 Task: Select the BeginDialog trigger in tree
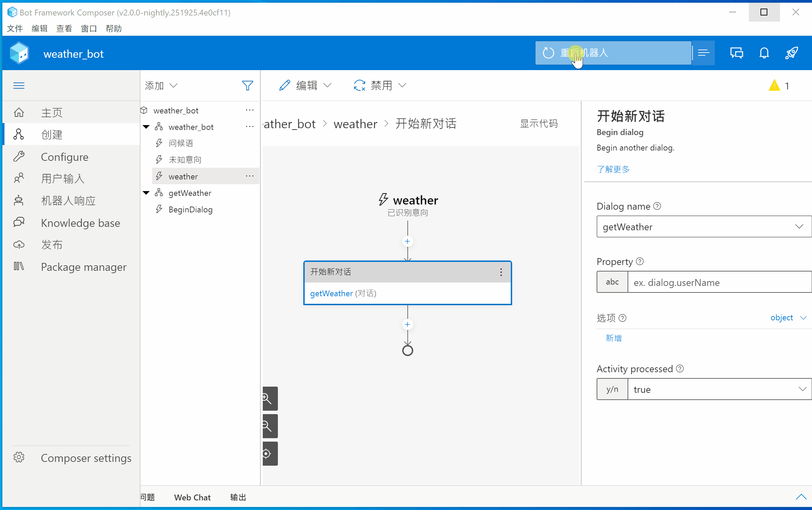coord(190,209)
